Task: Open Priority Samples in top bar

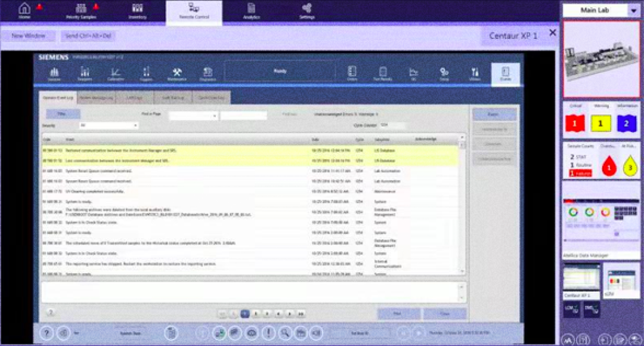Action: [80, 10]
